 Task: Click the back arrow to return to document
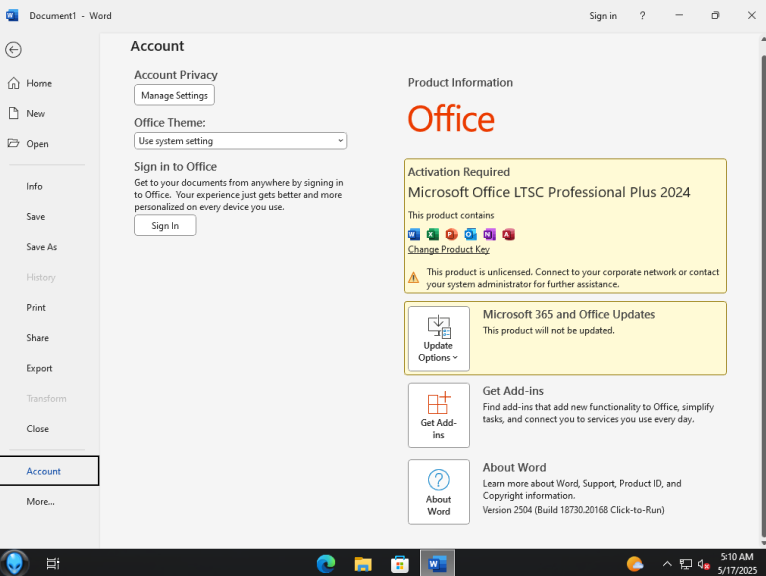pos(13,49)
